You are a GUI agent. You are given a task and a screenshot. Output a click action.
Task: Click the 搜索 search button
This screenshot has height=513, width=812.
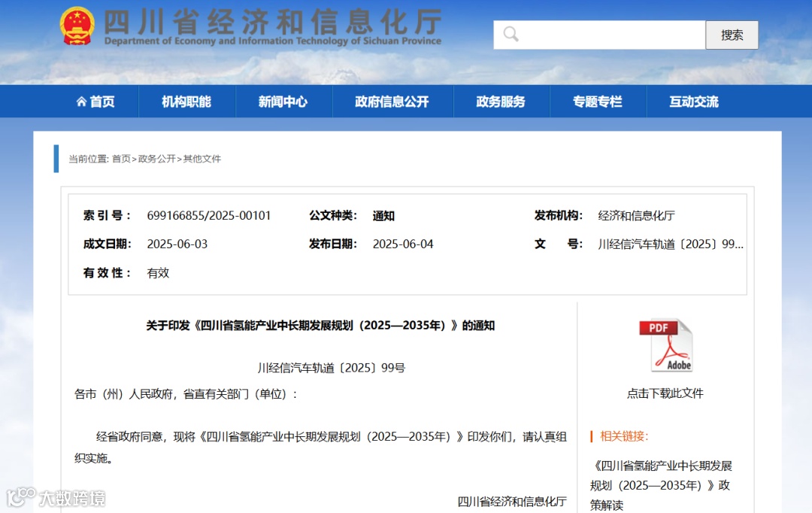732,35
